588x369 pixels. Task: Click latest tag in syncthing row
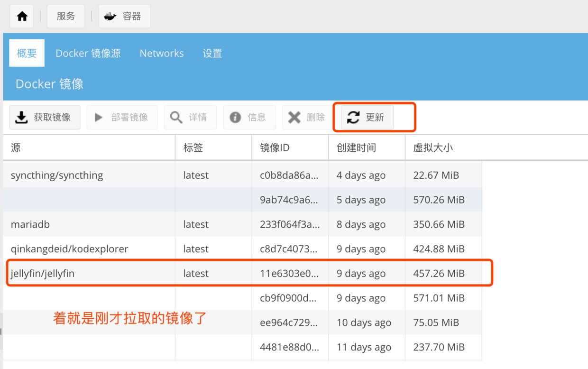(196, 175)
